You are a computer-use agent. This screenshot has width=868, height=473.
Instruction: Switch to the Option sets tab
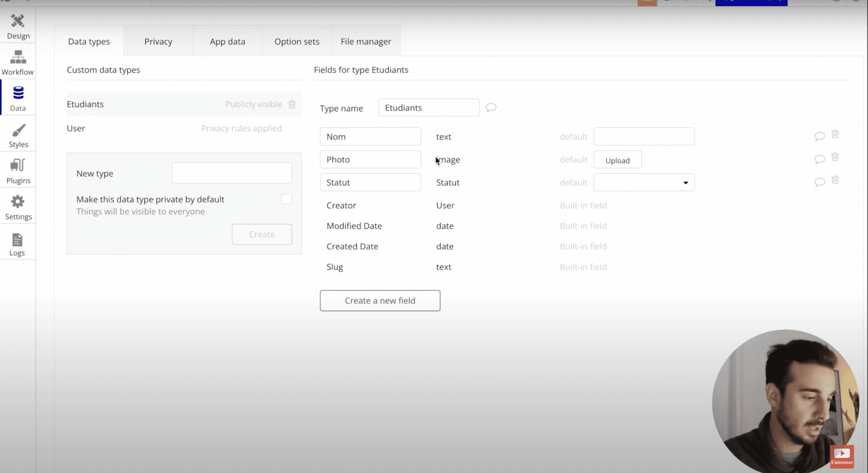pyautogui.click(x=297, y=42)
